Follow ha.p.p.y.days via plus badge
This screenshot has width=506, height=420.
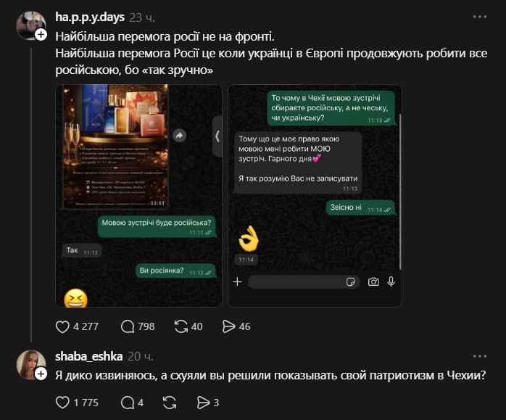click(x=41, y=35)
